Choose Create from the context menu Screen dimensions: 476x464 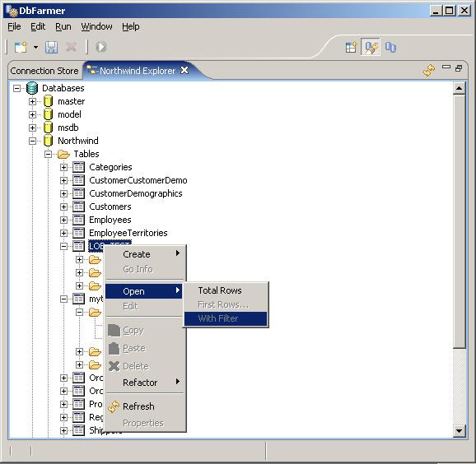tap(145, 254)
